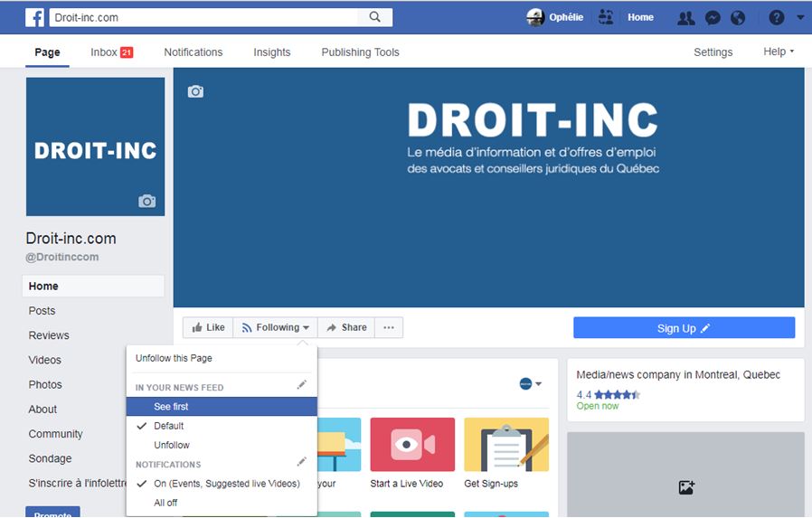Click the Facebook logo icon
The width and height of the screenshot is (812, 518).
(x=34, y=17)
